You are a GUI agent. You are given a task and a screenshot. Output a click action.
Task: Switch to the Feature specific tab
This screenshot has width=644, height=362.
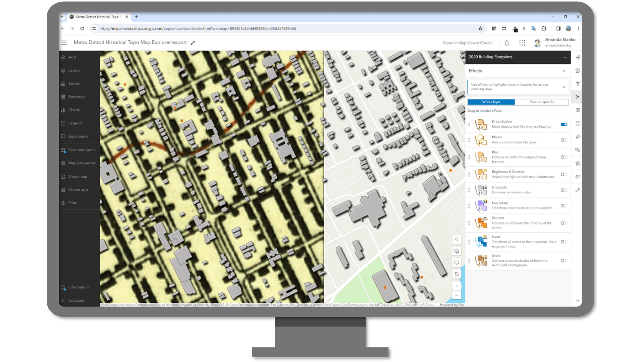point(542,102)
